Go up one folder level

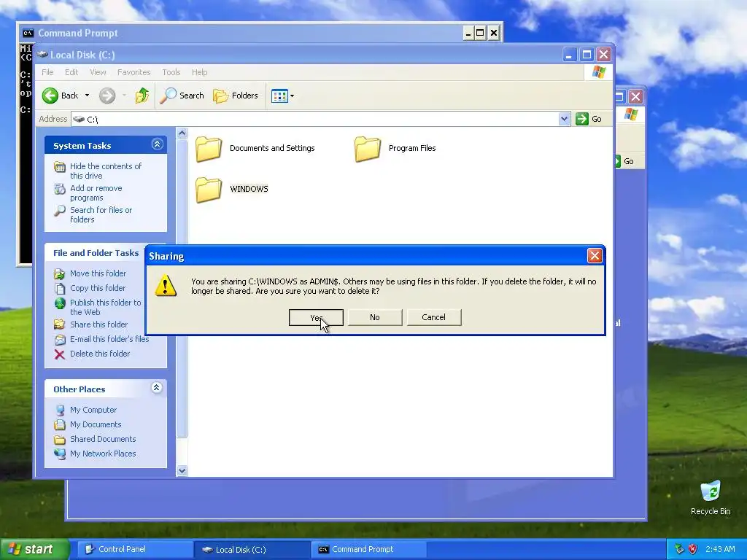[142, 96]
